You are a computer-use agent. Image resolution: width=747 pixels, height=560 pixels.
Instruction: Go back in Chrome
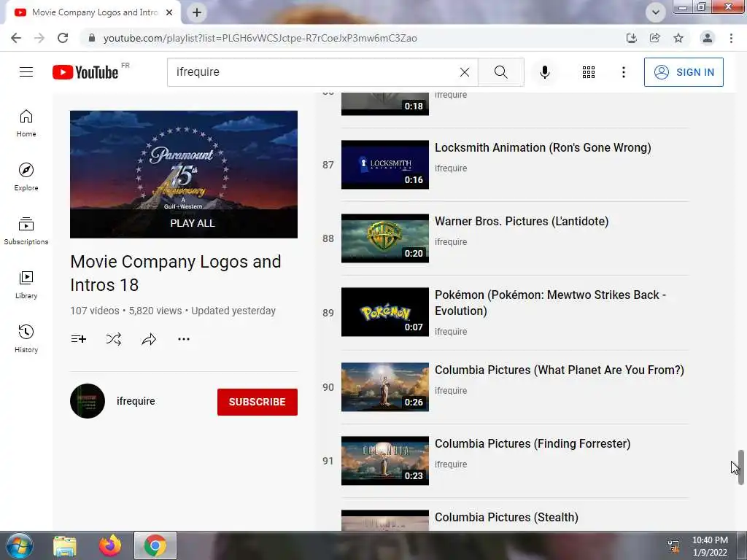tap(16, 38)
